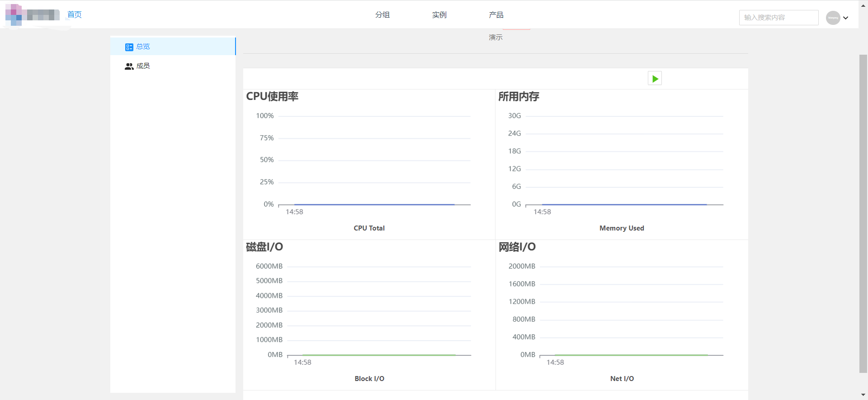868x400 pixels.
Task: Click the 1600MB axis label on network chart
Action: tap(522, 284)
